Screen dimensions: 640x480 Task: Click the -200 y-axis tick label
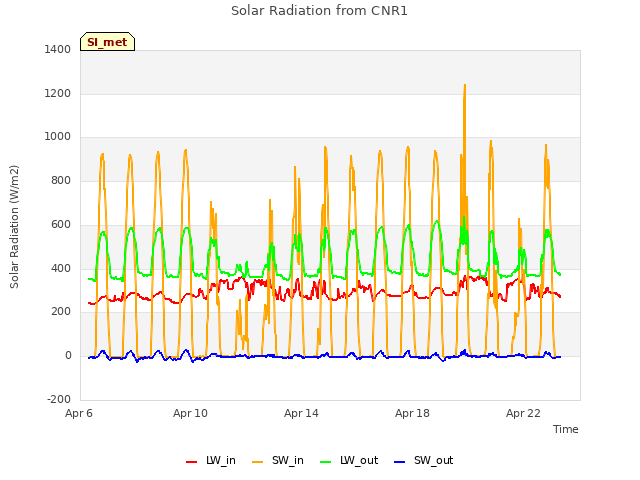(x=59, y=399)
